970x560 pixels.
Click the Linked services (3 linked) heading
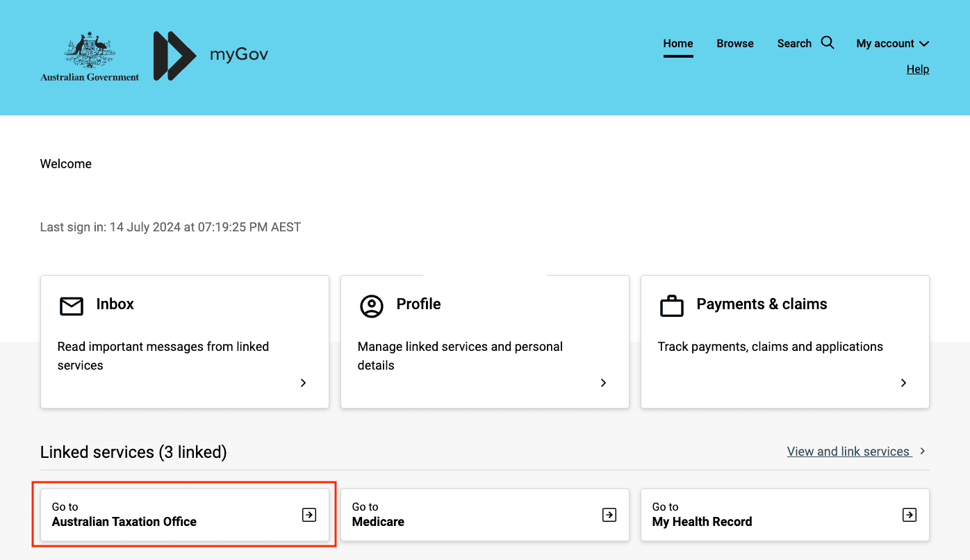pos(133,452)
